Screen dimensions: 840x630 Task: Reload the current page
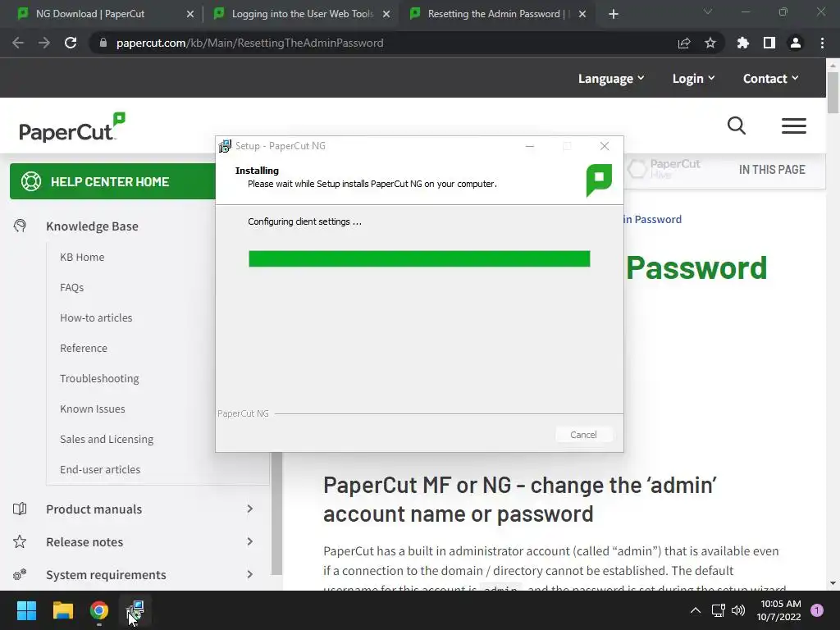pos(71,43)
